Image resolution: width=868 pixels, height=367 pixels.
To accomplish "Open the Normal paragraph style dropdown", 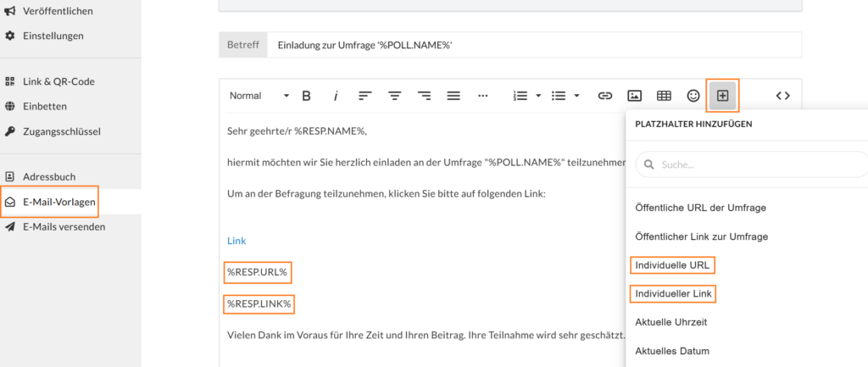I will point(259,96).
